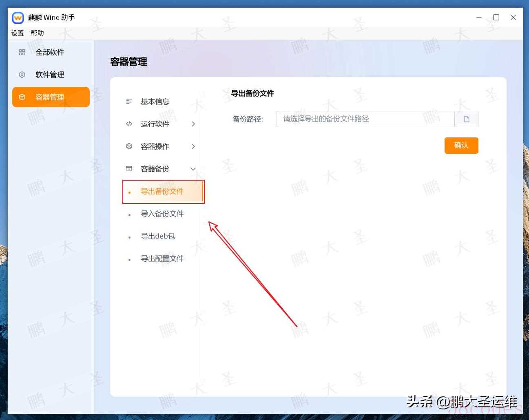Viewport: 529px width, 420px height.
Task: Click the code icon beside 运行软件
Action: [129, 124]
